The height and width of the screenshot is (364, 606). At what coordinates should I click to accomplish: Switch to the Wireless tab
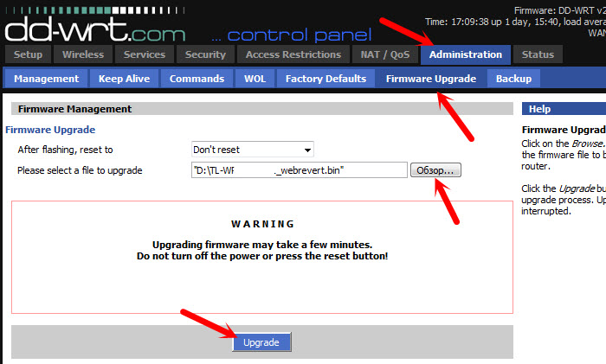point(83,54)
